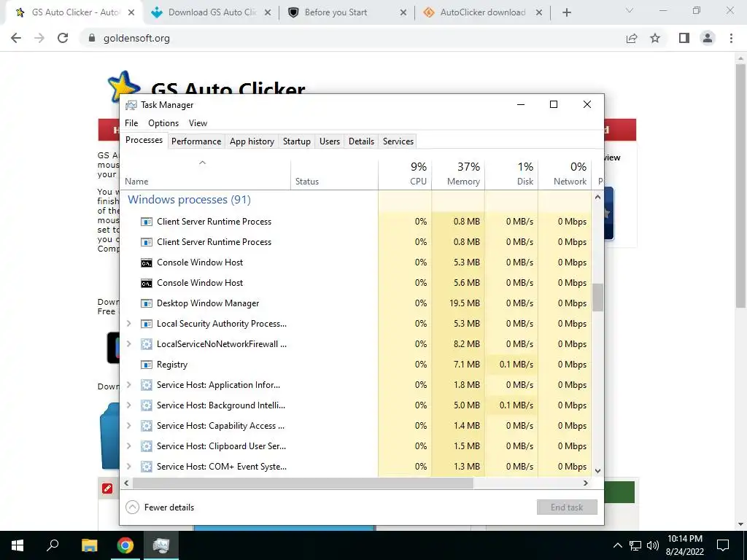Click the first Client Server Runtime Process icon

coord(147,222)
